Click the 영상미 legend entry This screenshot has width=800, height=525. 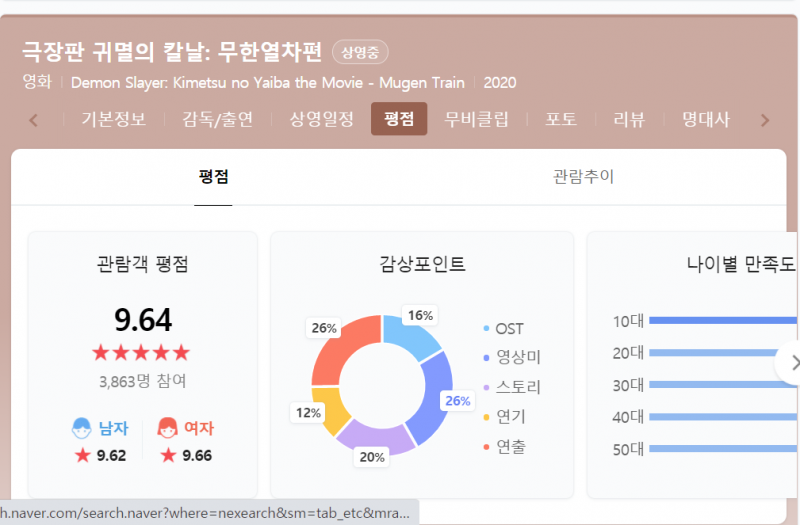tap(512, 357)
